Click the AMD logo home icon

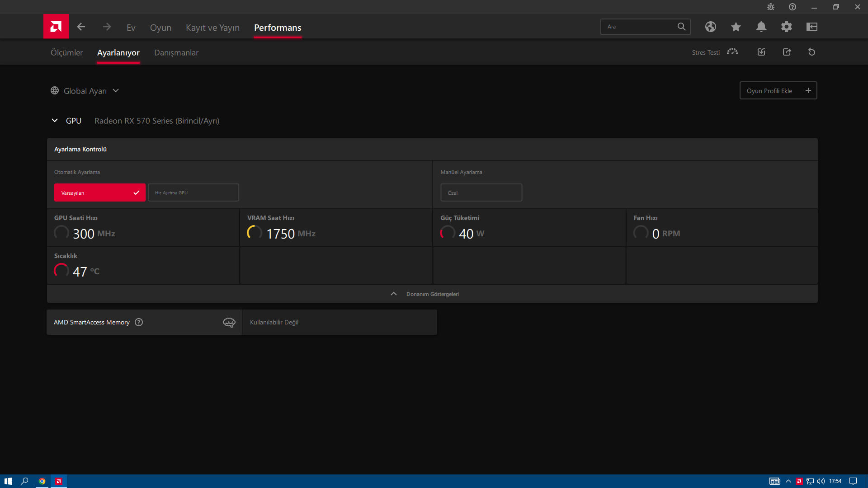point(56,27)
